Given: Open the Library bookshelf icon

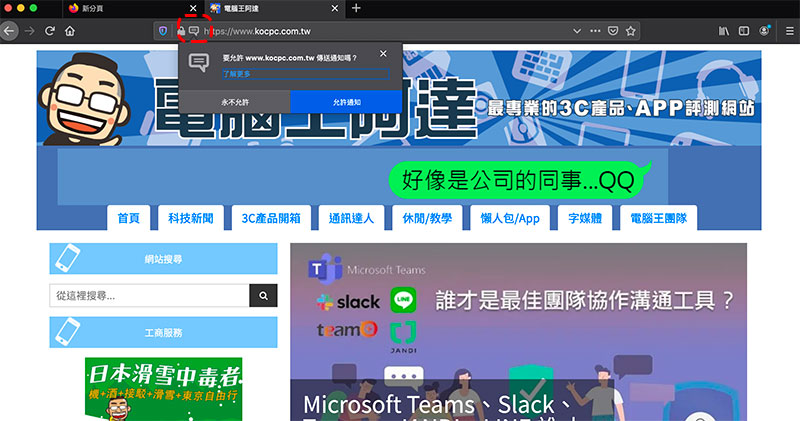Looking at the screenshot, I should tap(723, 31).
